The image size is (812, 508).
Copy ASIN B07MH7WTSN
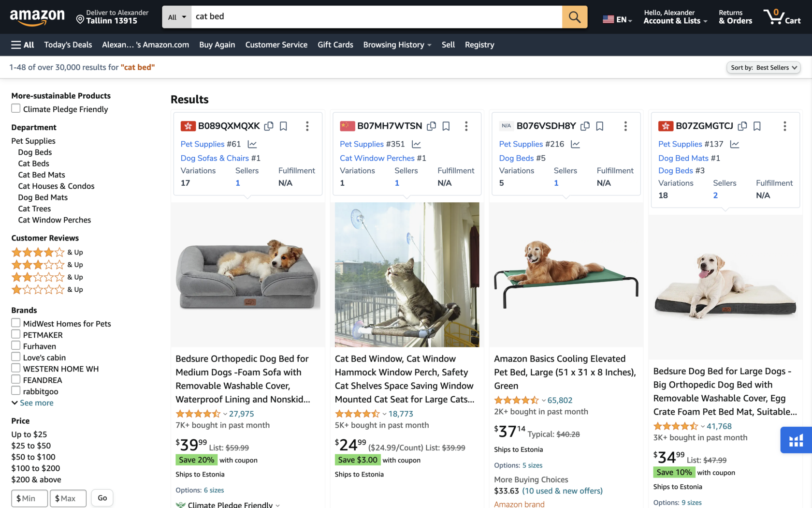coord(431,126)
